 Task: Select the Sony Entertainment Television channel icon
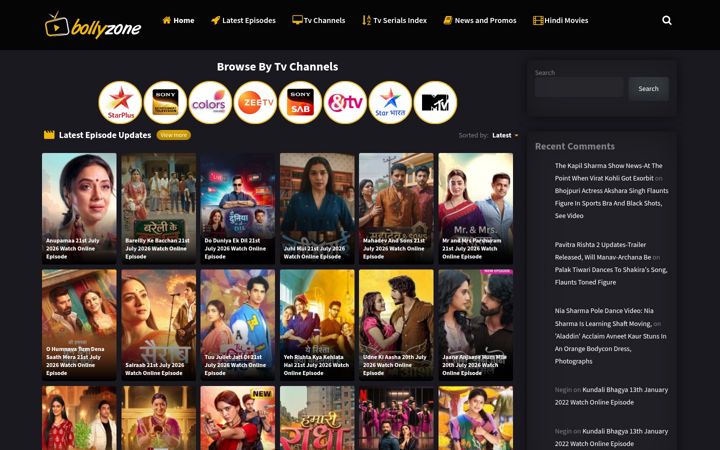pyautogui.click(x=165, y=102)
